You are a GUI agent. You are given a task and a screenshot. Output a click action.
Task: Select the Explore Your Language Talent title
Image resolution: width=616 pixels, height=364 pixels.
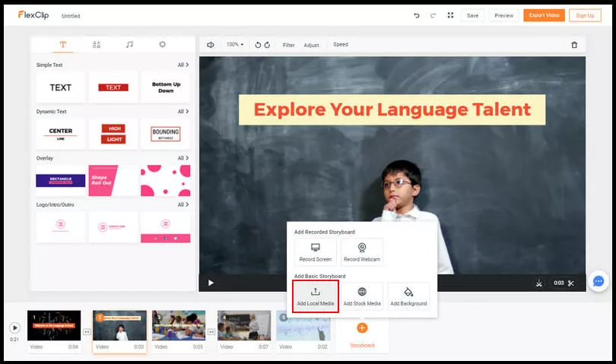[392, 109]
